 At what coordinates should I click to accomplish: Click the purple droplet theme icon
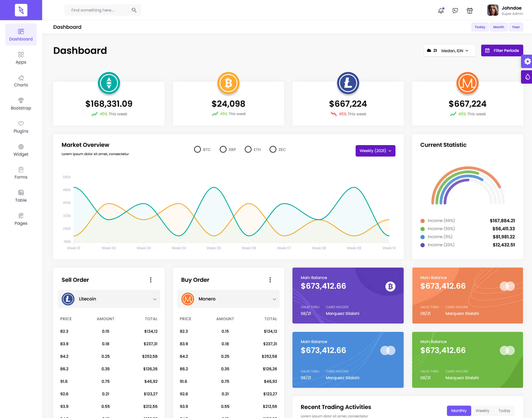[527, 77]
